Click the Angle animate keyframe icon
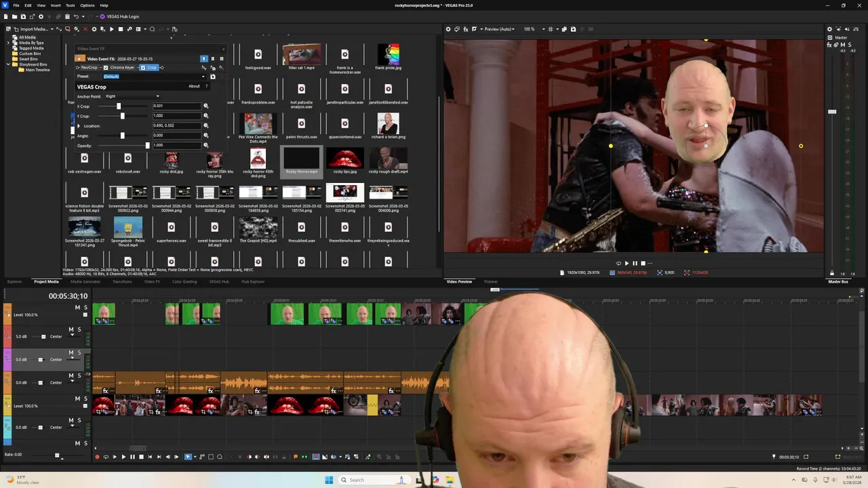The width and height of the screenshot is (868, 488). [x=206, y=136]
